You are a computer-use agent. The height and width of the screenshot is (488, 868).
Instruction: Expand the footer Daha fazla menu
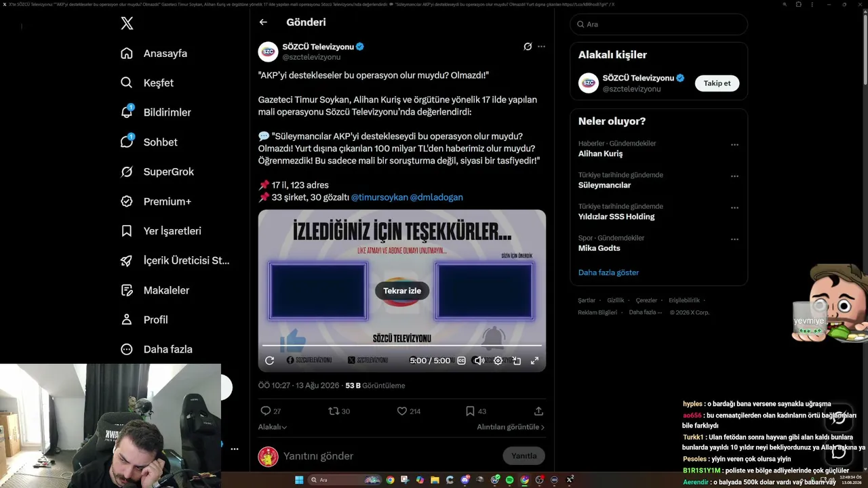[644, 312]
